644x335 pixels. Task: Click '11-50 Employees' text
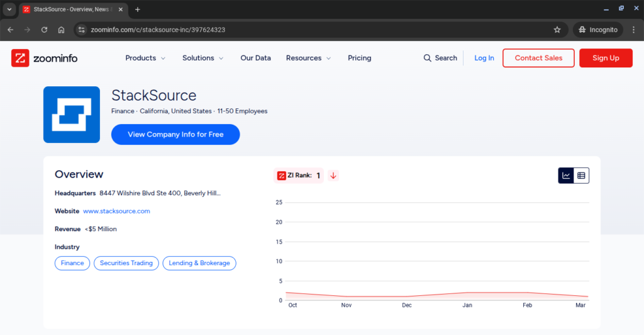click(x=242, y=111)
